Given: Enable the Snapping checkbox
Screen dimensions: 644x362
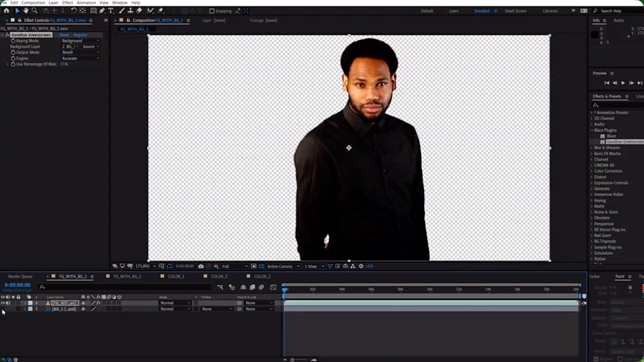Looking at the screenshot, I should click(x=212, y=11).
